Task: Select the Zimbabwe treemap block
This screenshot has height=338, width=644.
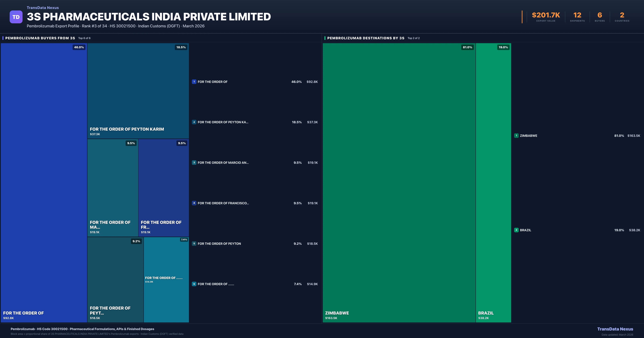Action: [x=399, y=183]
